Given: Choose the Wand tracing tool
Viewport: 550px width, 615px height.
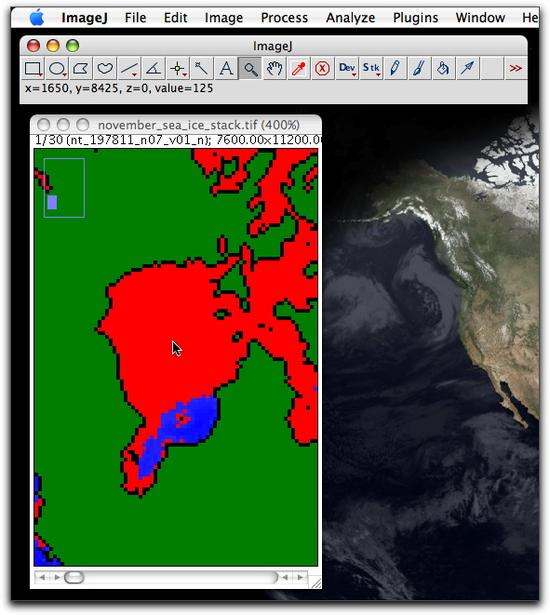Looking at the screenshot, I should [x=202, y=69].
